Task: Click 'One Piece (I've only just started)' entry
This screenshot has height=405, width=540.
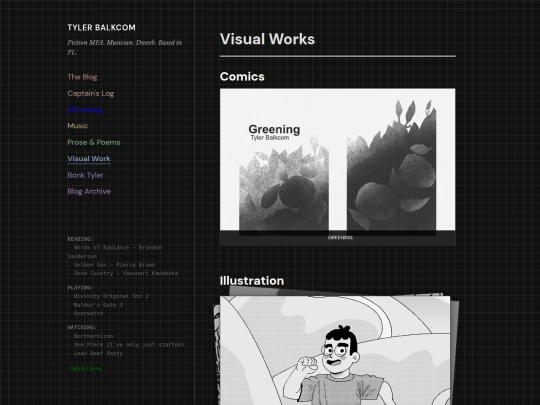Action: pos(126,345)
